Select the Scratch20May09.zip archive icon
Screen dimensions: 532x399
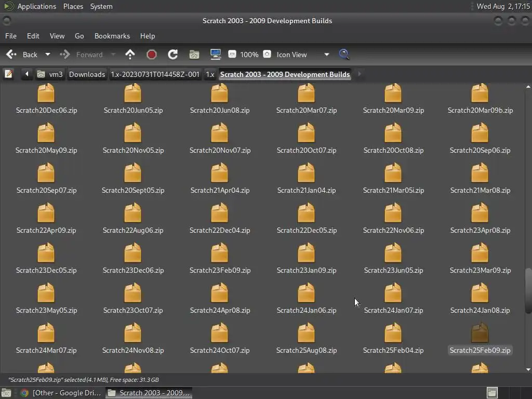[46, 132]
